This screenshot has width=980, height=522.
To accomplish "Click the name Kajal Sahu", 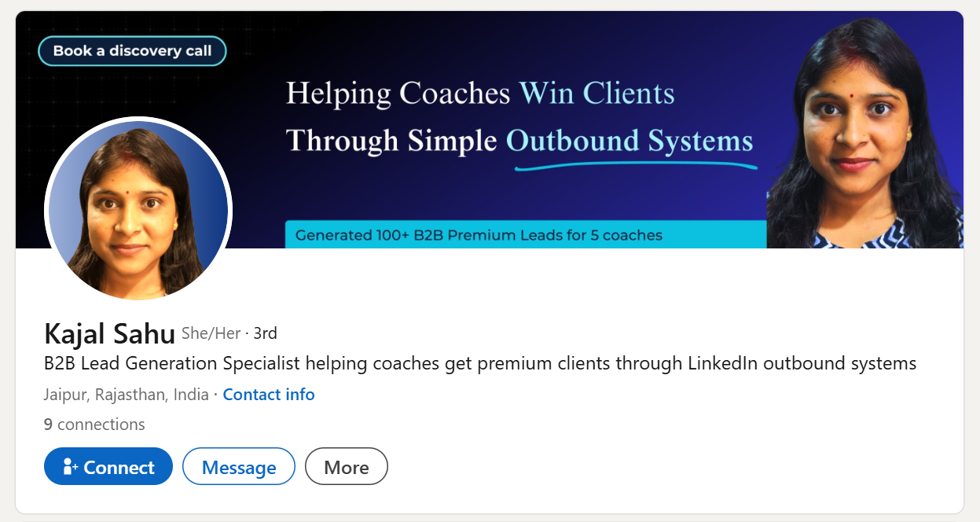I will pos(110,334).
